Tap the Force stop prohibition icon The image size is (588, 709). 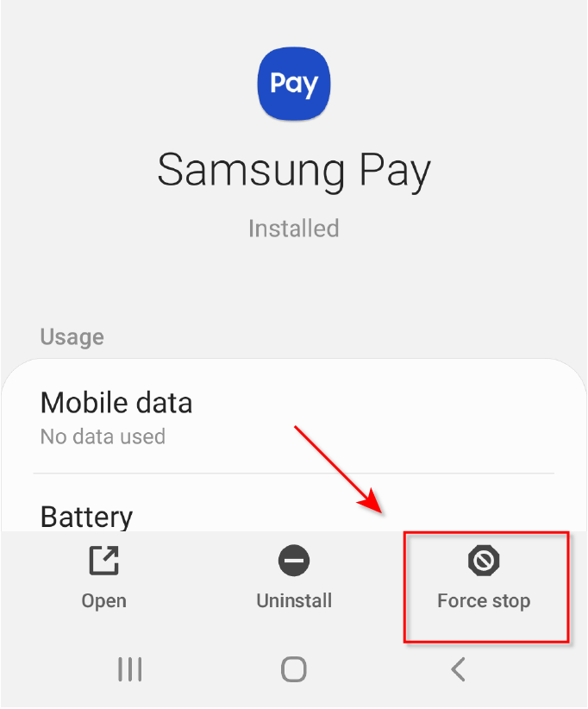[484, 561]
